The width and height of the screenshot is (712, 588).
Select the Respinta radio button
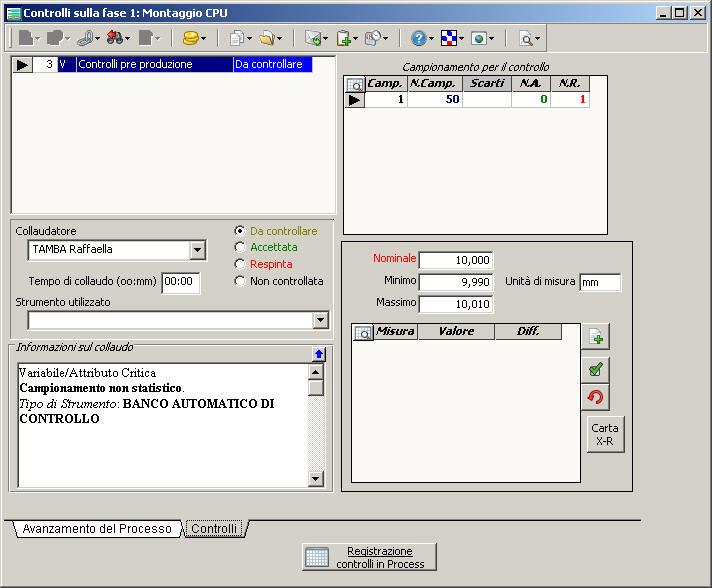pyautogui.click(x=239, y=264)
